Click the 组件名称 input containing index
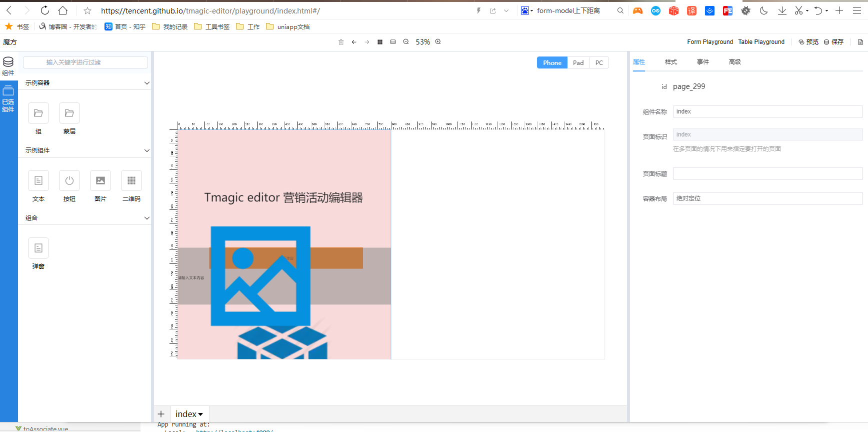Image resolution: width=868 pixels, height=432 pixels. click(x=767, y=111)
